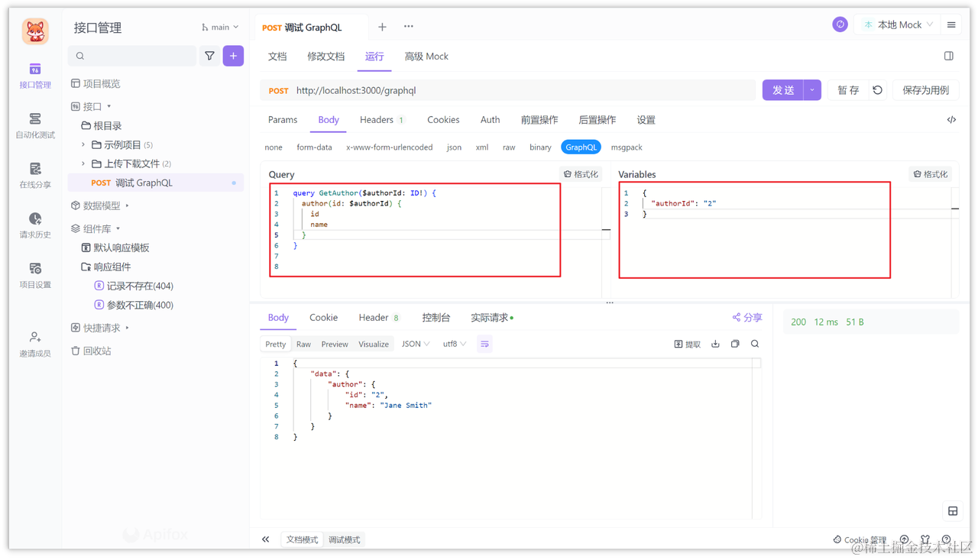Open Cookie 管理 at the bottom
This screenshot has width=978, height=560.
[x=860, y=539]
